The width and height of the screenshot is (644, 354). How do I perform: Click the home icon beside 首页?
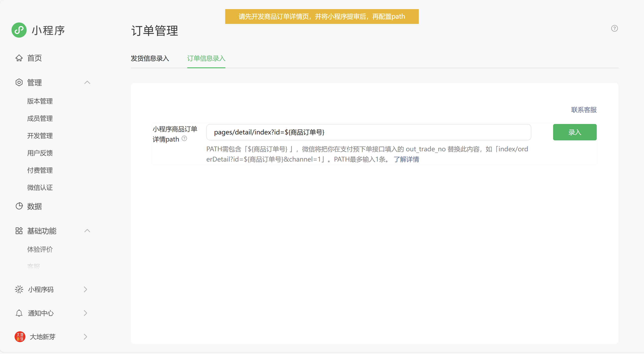click(x=19, y=58)
